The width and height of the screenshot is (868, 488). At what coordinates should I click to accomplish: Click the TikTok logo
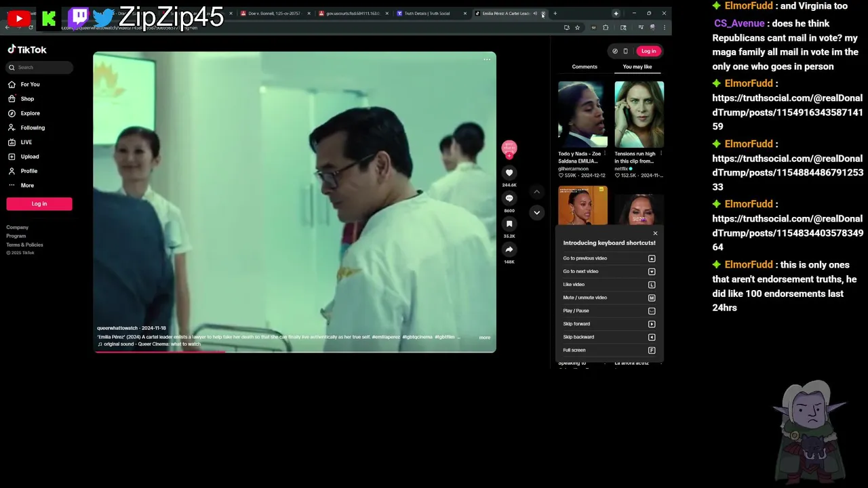[27, 49]
